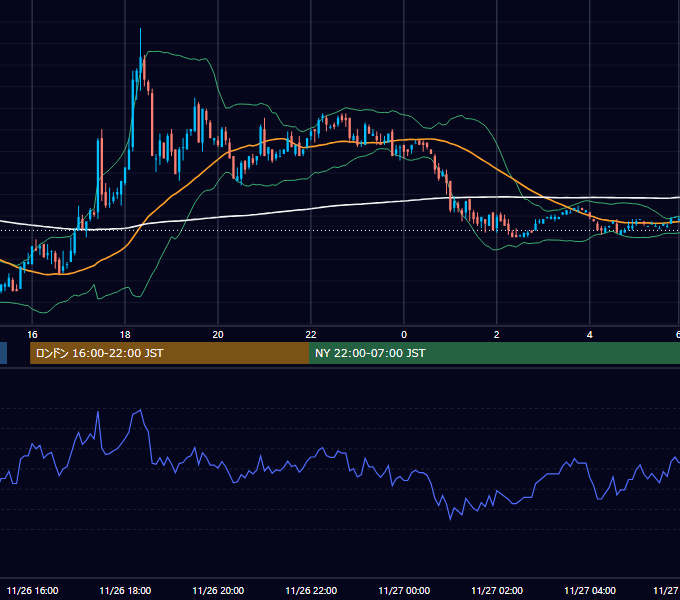The height and width of the screenshot is (600, 680).
Task: Click the 0 hour label on price chart axis
Action: (404, 335)
